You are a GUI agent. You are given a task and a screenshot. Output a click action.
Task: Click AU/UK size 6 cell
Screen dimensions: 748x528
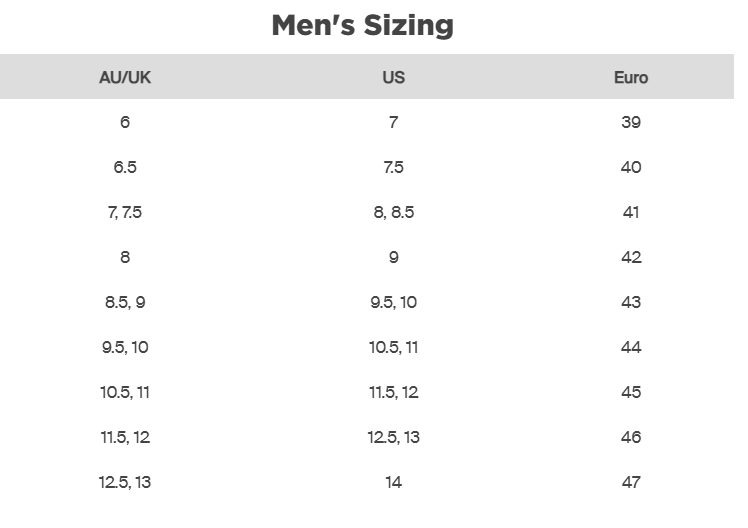click(125, 122)
